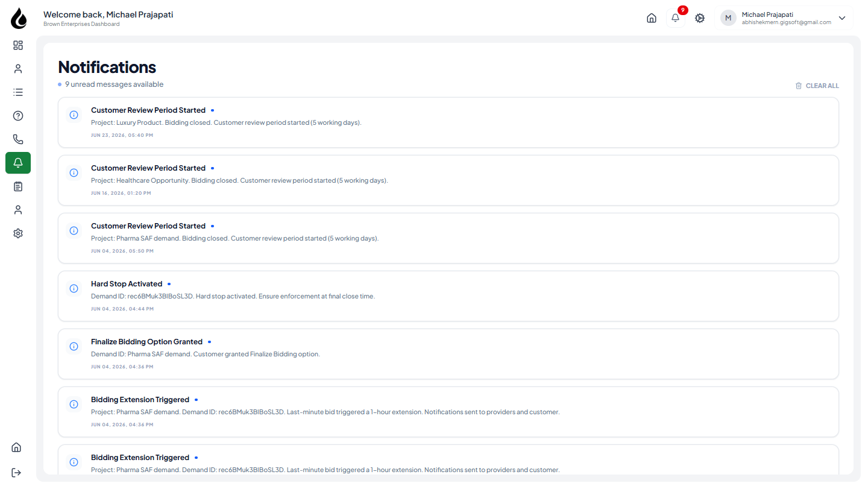Open Finalize Bidding Option Granted title
Screen dimensions: 868x489
[x=146, y=342]
